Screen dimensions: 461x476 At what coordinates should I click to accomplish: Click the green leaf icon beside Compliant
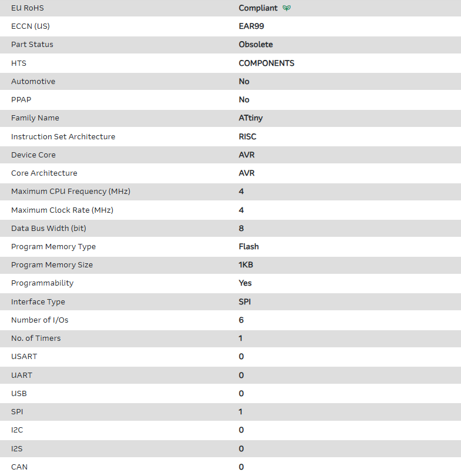pos(287,8)
